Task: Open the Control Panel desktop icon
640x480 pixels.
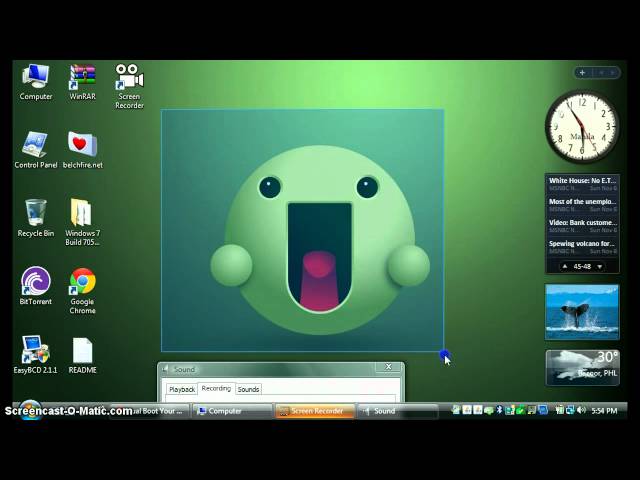Action: coord(36,150)
